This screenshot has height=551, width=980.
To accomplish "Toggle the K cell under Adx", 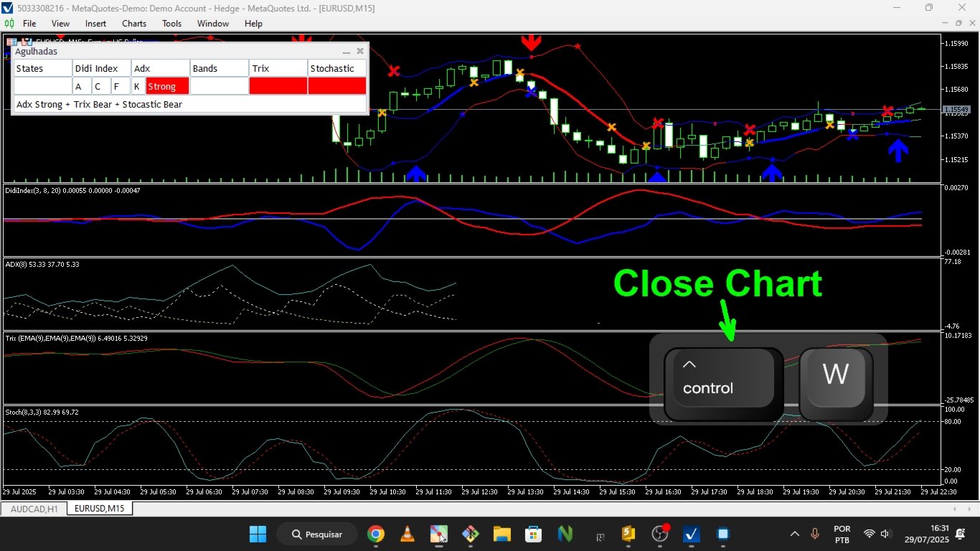I will (x=138, y=86).
